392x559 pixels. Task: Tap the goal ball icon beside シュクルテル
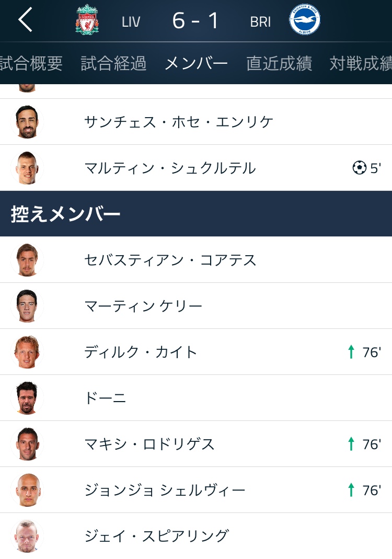pyautogui.click(x=359, y=168)
